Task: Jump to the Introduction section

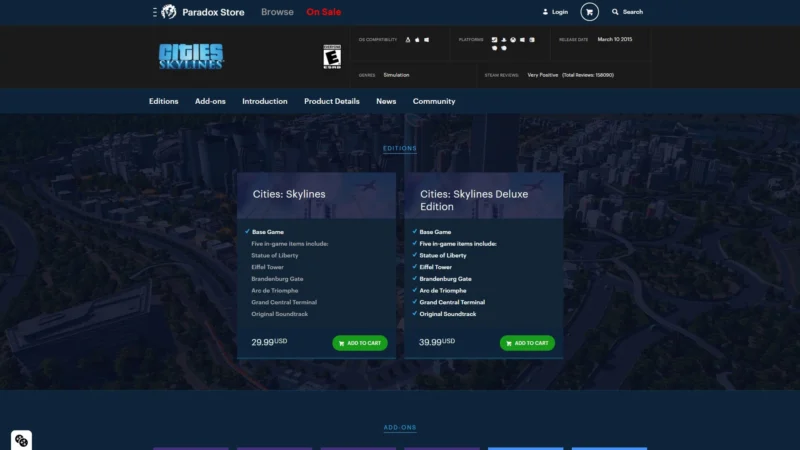Action: (265, 101)
